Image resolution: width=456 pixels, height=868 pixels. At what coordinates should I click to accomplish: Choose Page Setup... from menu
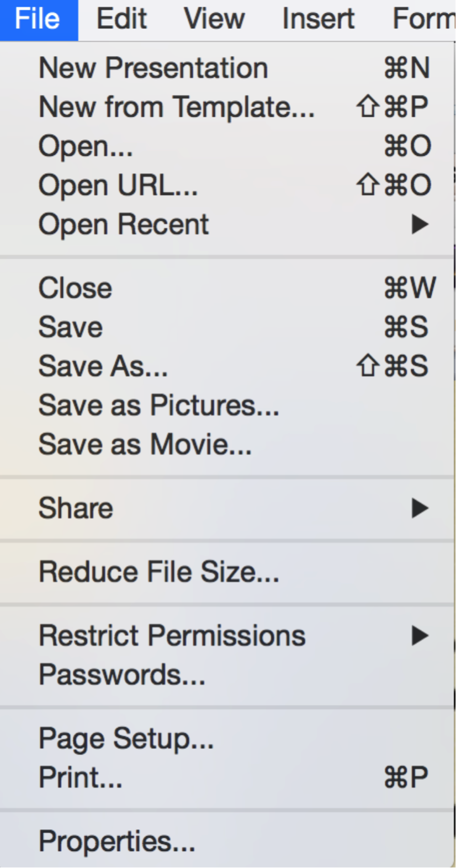(126, 738)
